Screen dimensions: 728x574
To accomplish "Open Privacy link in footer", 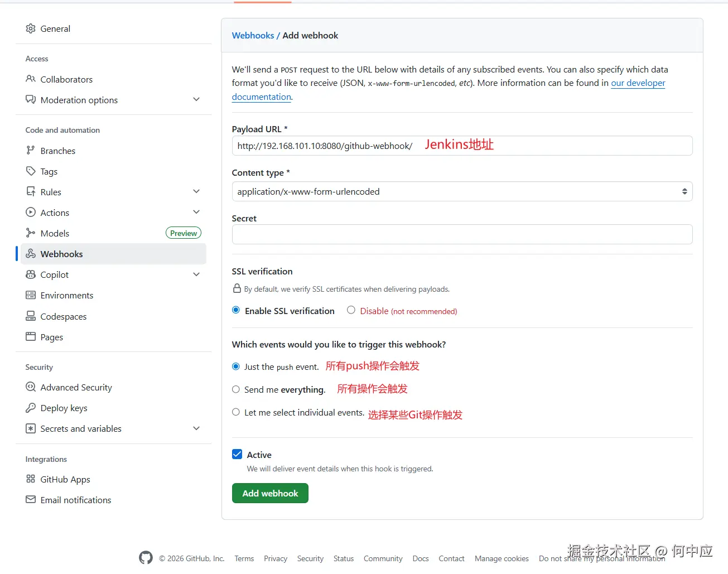I will point(276,558).
